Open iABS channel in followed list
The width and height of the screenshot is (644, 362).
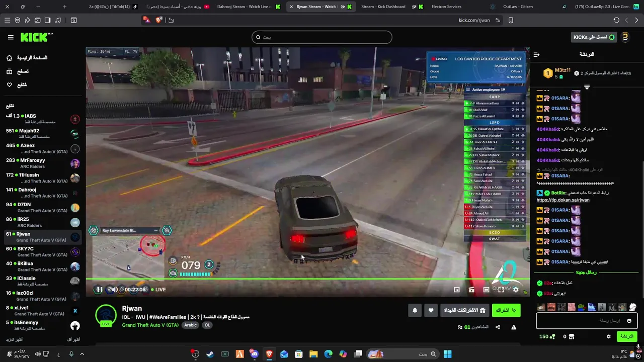coord(43,119)
